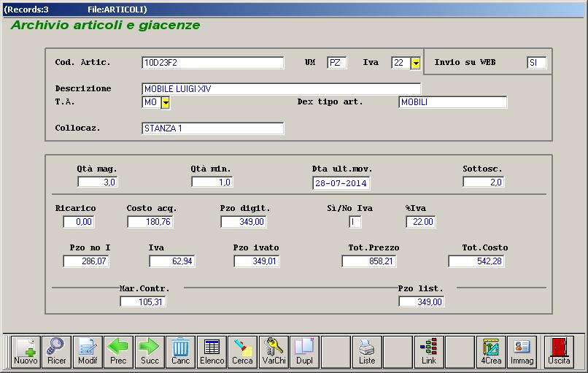Exit via the Uscita red door icon
The image size is (588, 373).
pyautogui.click(x=559, y=352)
